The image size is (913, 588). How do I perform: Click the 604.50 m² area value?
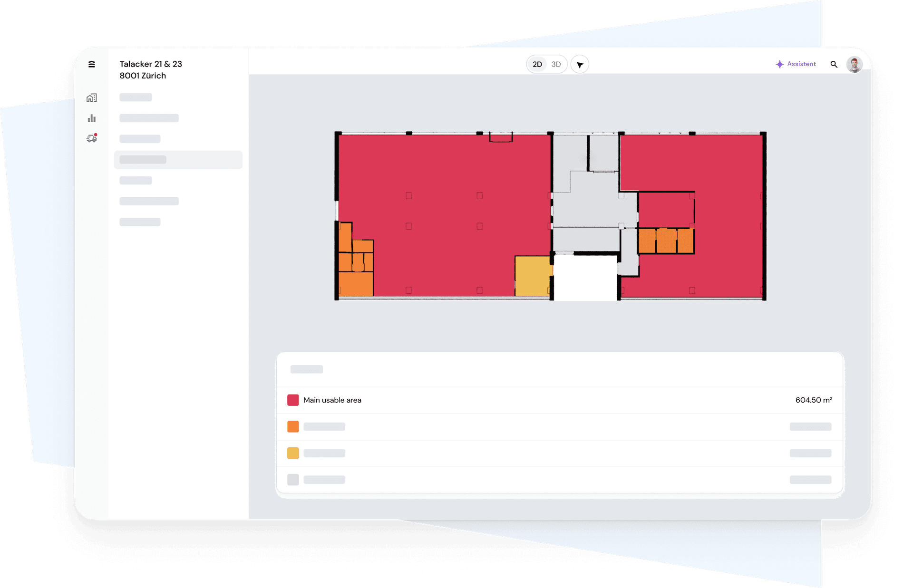813,400
